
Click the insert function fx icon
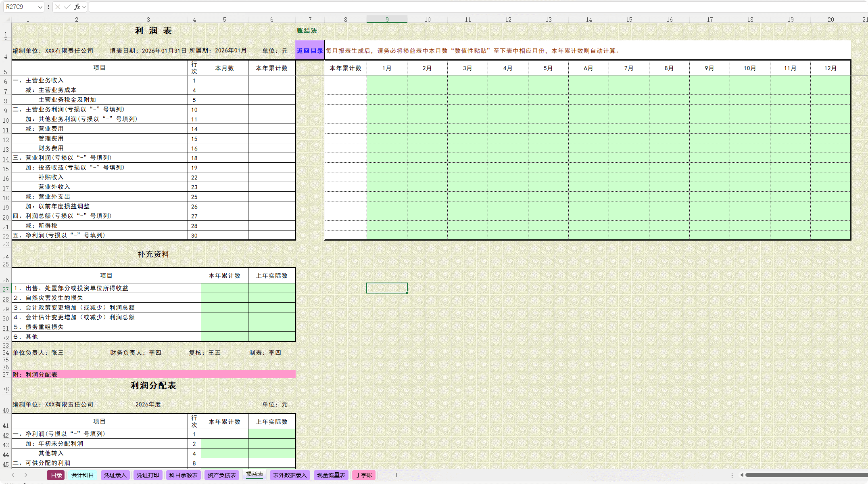coord(77,7)
